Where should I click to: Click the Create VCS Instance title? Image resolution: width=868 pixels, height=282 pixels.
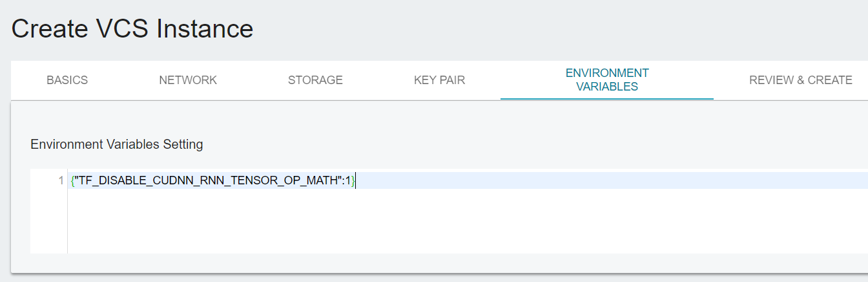(132, 28)
